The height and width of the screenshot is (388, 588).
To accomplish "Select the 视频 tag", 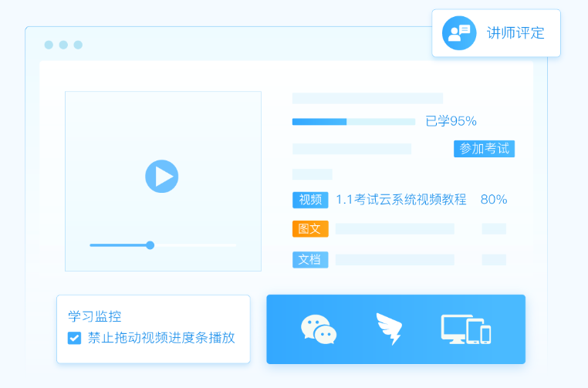I will [x=310, y=200].
